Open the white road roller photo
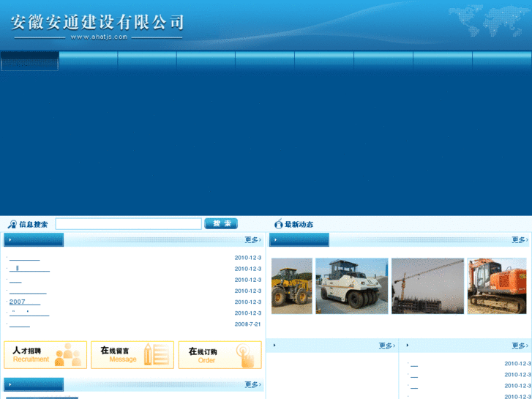 [352, 286]
